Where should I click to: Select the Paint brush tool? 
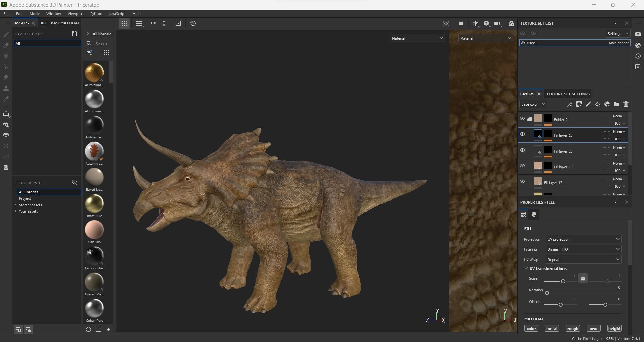[x=6, y=35]
